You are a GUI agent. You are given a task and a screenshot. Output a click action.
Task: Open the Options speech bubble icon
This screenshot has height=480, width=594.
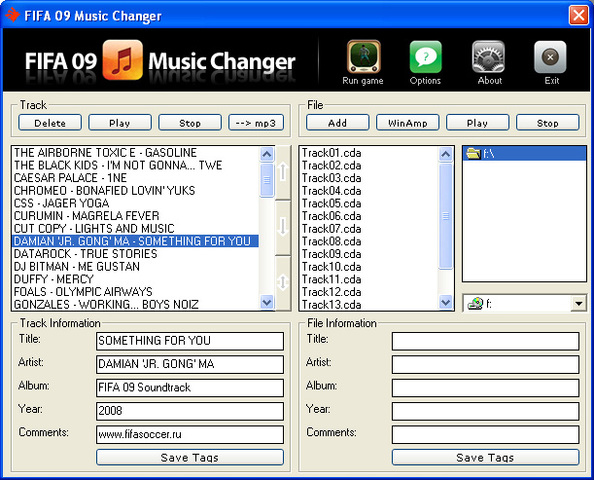click(425, 57)
